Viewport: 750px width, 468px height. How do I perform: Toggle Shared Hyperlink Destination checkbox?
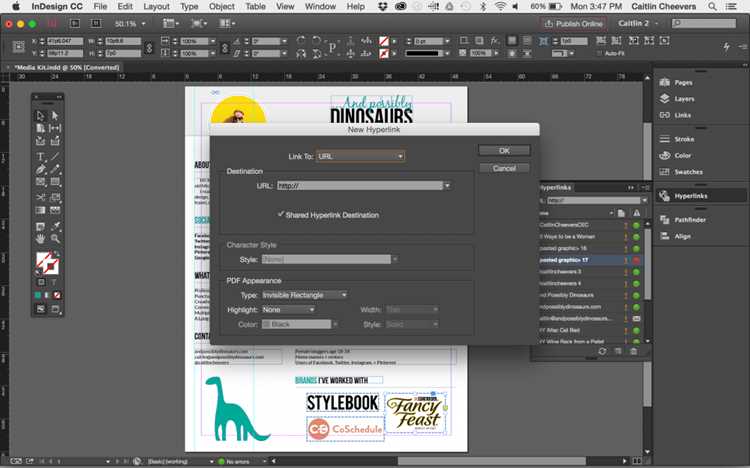pos(281,215)
